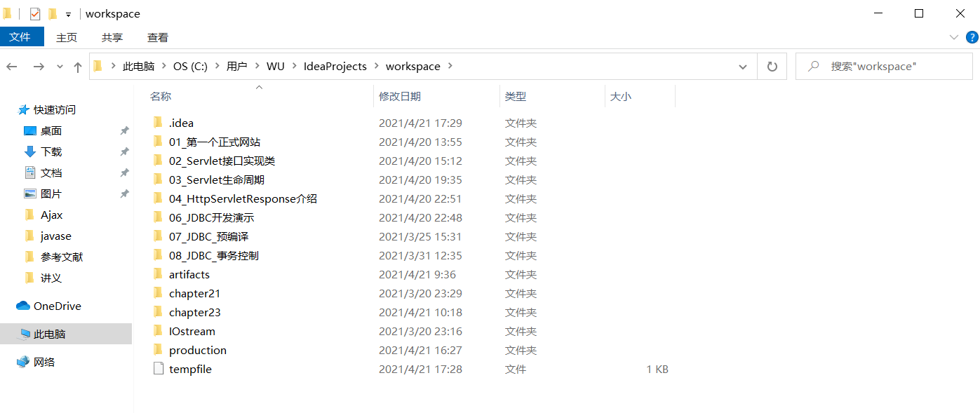Click the 2021/4/21 17:29 date of .idea
This screenshot has height=413, width=980.
(x=420, y=123)
